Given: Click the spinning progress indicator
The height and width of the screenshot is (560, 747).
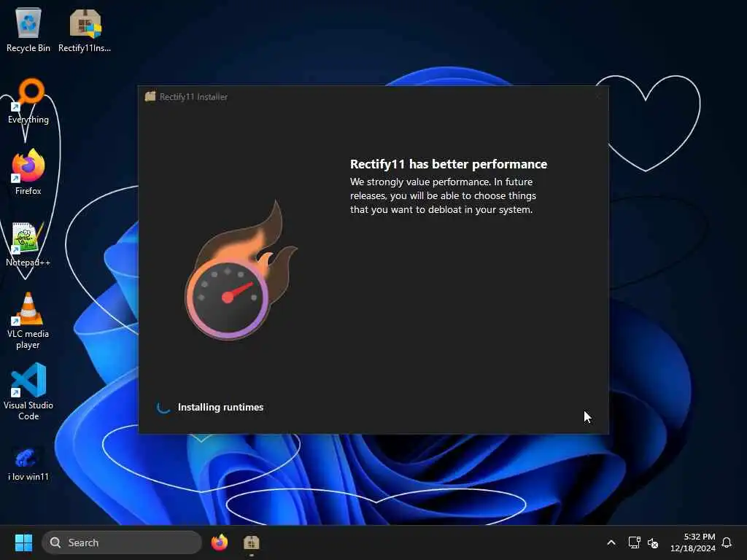Looking at the screenshot, I should (x=163, y=407).
